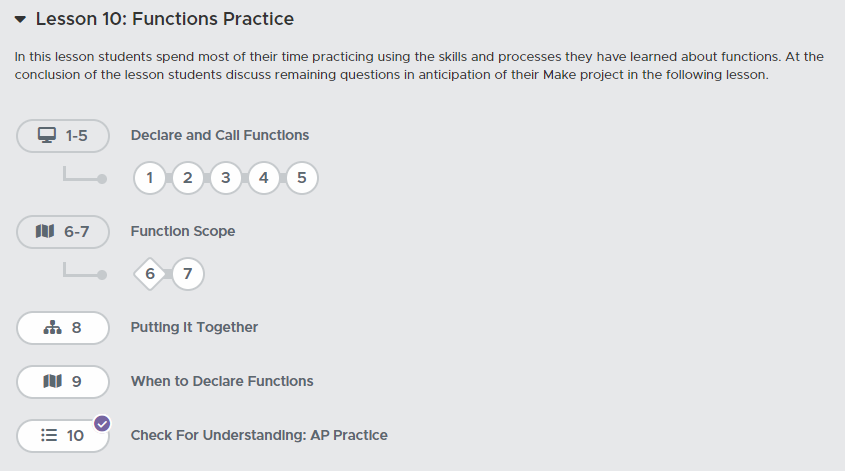The width and height of the screenshot is (845, 471).
Task: Jump to level bubble 5
Action: click(x=301, y=179)
